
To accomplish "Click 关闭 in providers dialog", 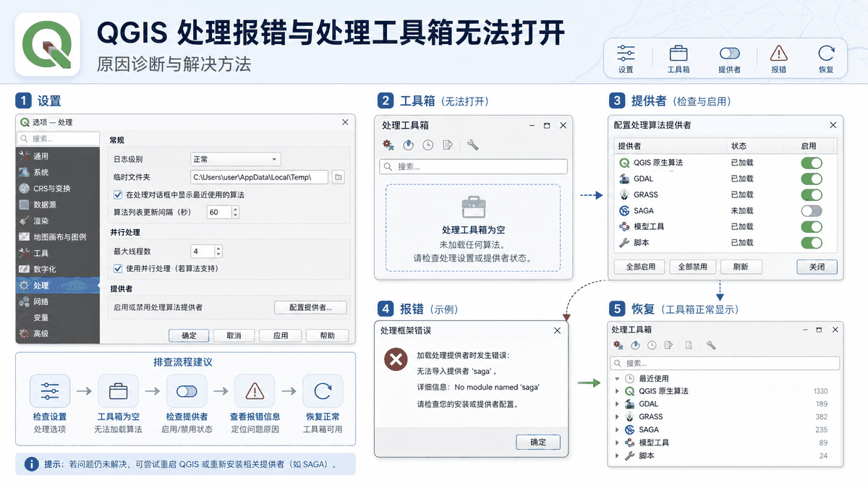I will (817, 267).
